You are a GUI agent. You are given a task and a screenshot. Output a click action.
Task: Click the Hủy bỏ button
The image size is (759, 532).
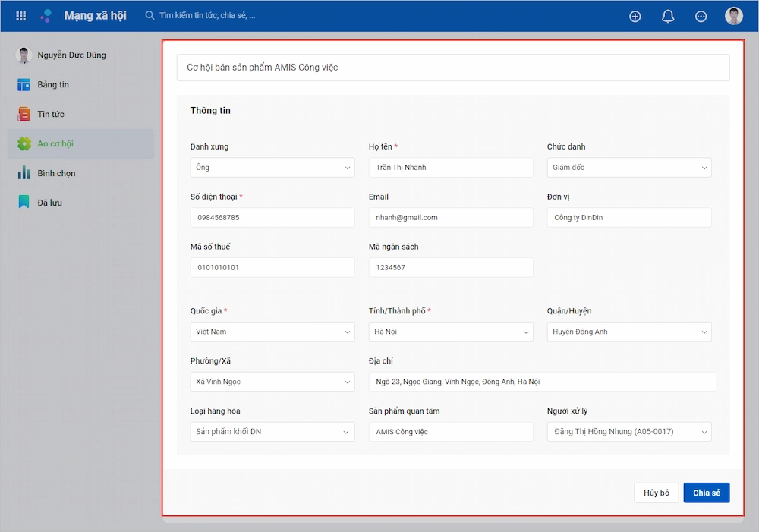click(x=656, y=493)
